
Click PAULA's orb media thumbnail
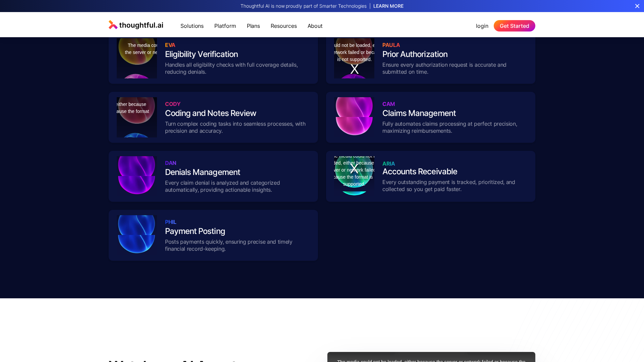[x=354, y=58]
